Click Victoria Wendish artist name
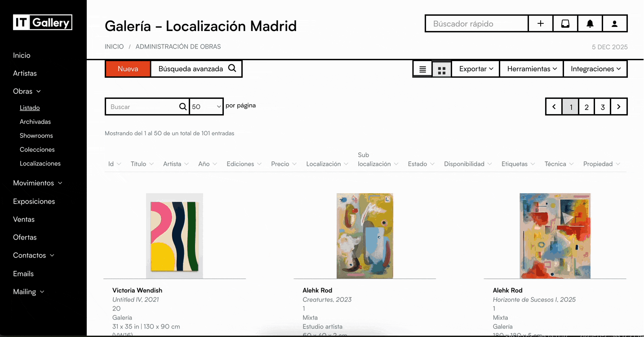The width and height of the screenshot is (644, 337). [x=137, y=290]
